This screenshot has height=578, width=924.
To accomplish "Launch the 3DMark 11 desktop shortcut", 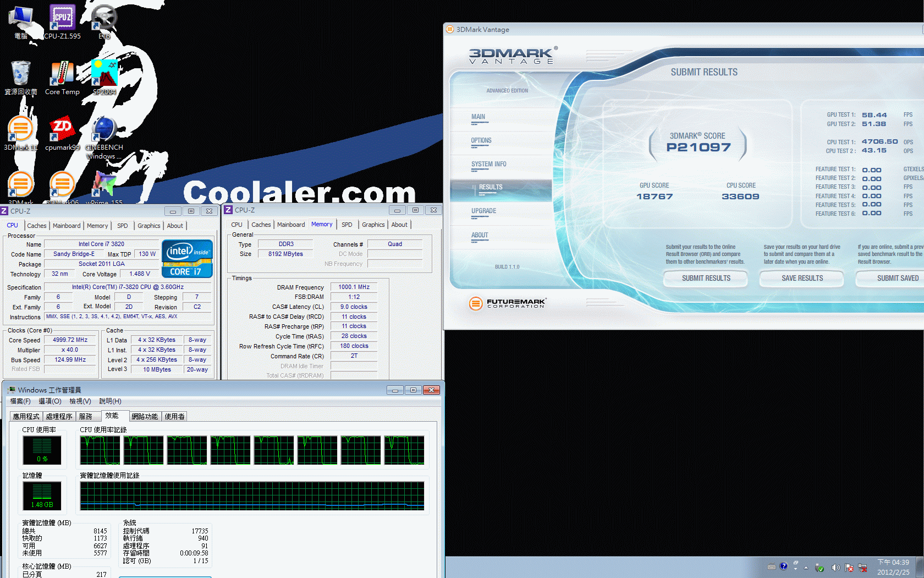I will [21, 133].
